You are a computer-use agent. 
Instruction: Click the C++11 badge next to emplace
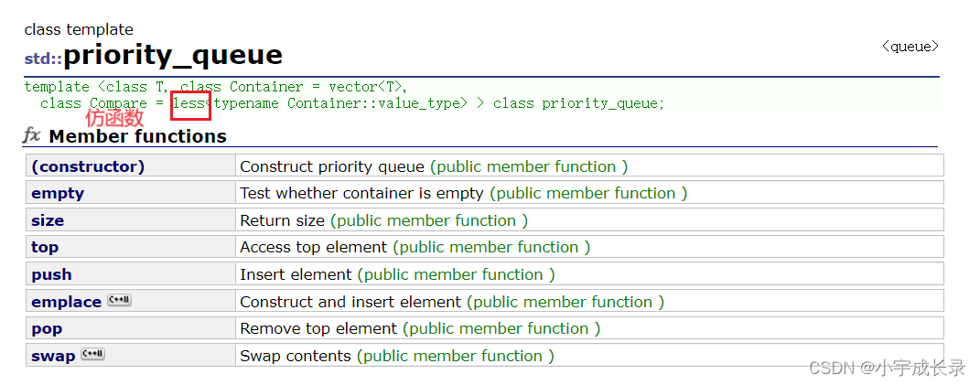pyautogui.click(x=119, y=301)
